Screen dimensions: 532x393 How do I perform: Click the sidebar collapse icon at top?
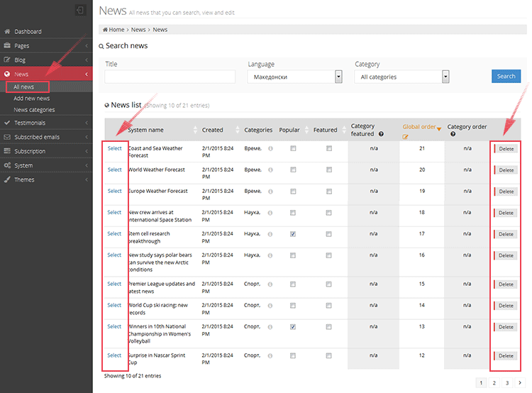click(80, 11)
